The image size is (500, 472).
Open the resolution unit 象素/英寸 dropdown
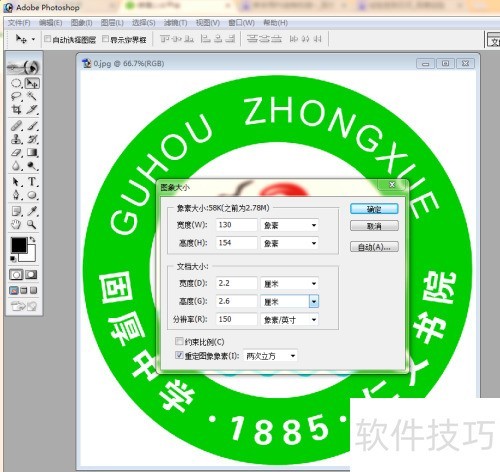289,320
